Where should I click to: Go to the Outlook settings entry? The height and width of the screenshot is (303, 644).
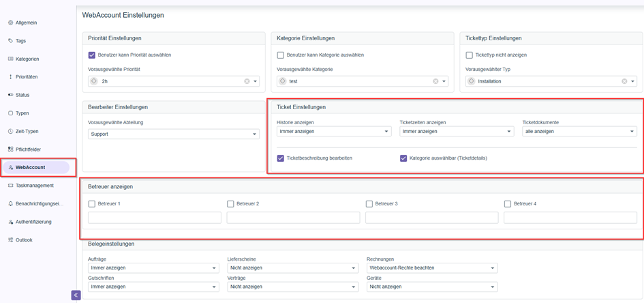tap(24, 240)
